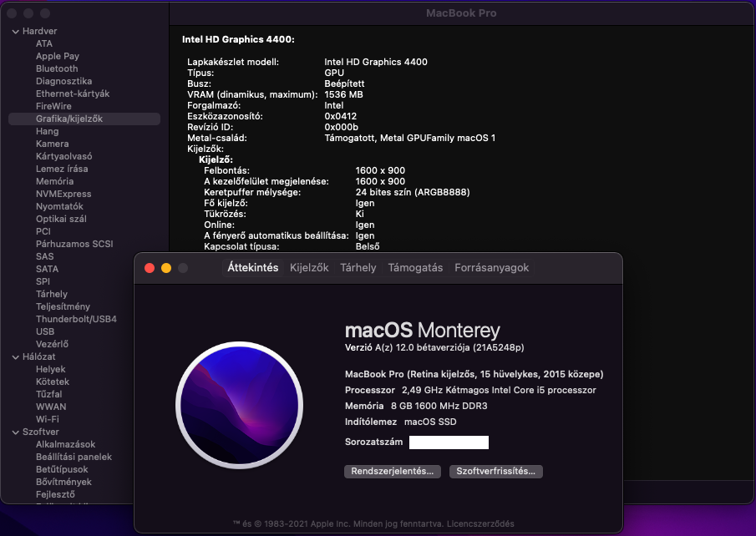
Task: Open the Forrásanyagok tab
Action: pos(491,267)
